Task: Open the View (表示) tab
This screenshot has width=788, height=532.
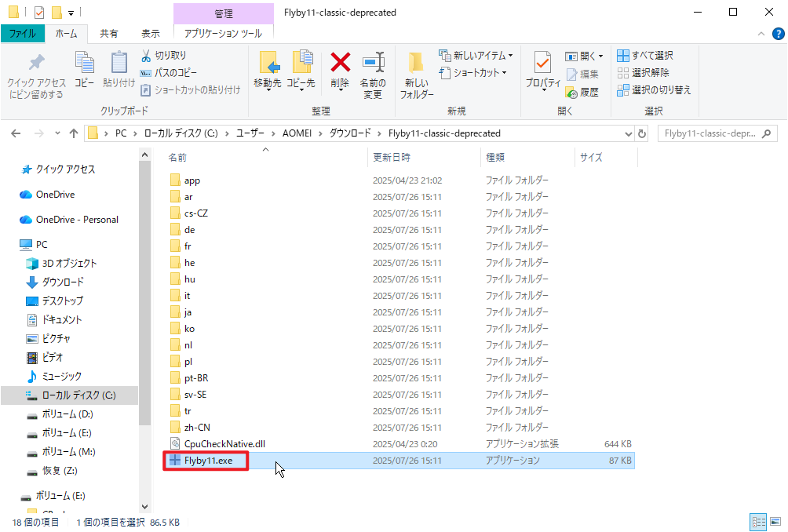Action: 150,34
